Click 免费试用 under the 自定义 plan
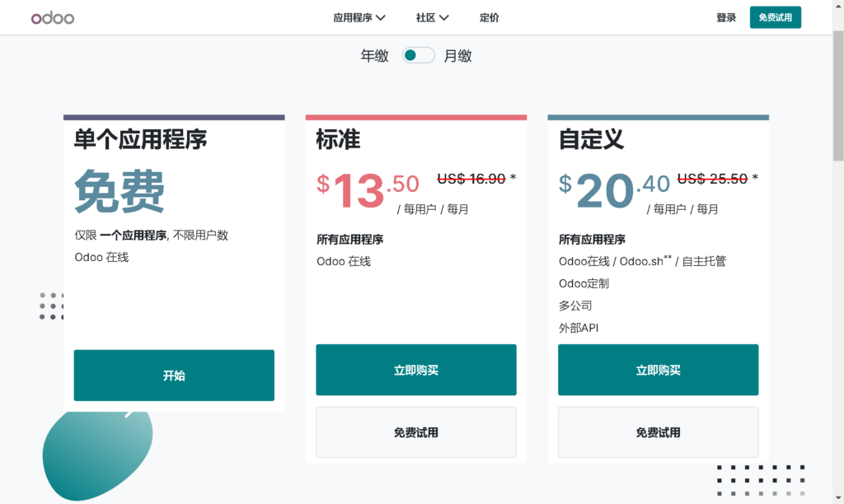The height and width of the screenshot is (504, 844). tap(659, 432)
